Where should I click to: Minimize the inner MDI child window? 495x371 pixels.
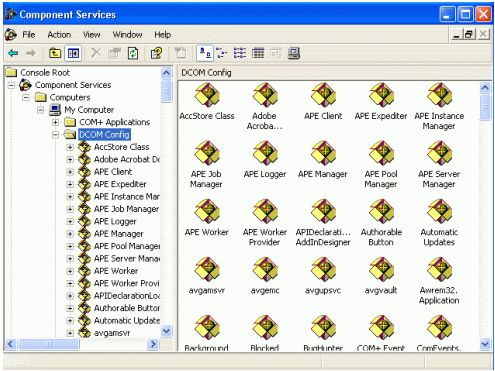coord(456,34)
